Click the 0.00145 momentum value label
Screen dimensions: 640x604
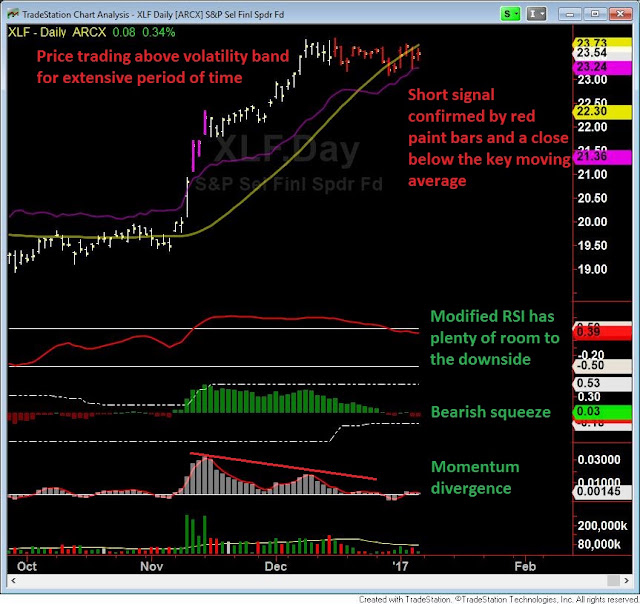(602, 491)
